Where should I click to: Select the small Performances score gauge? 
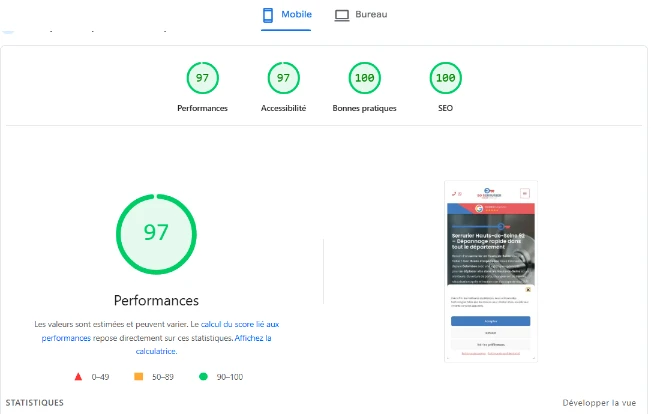[x=202, y=78]
